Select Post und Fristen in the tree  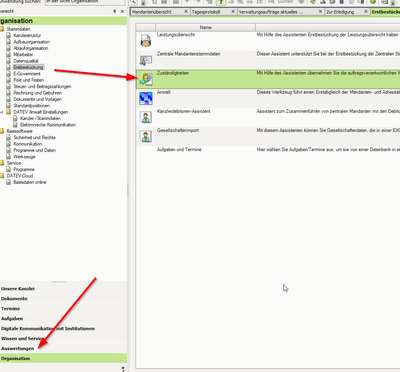[x=29, y=80]
